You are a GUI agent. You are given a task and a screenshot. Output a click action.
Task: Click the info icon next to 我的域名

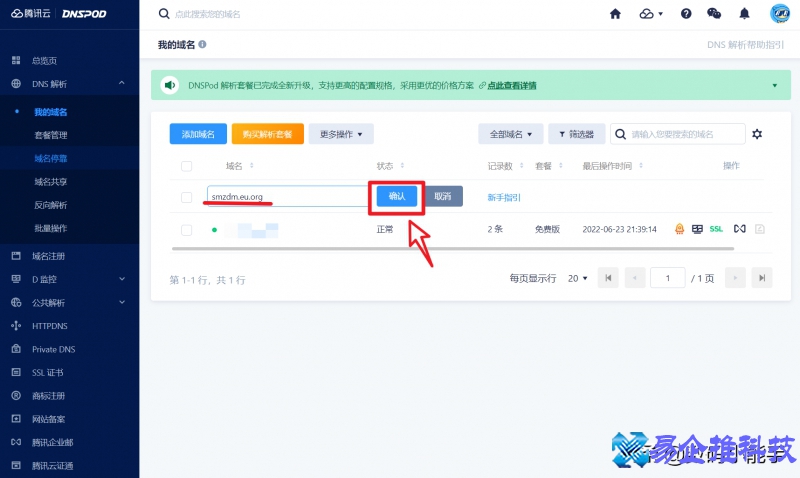coord(203,44)
